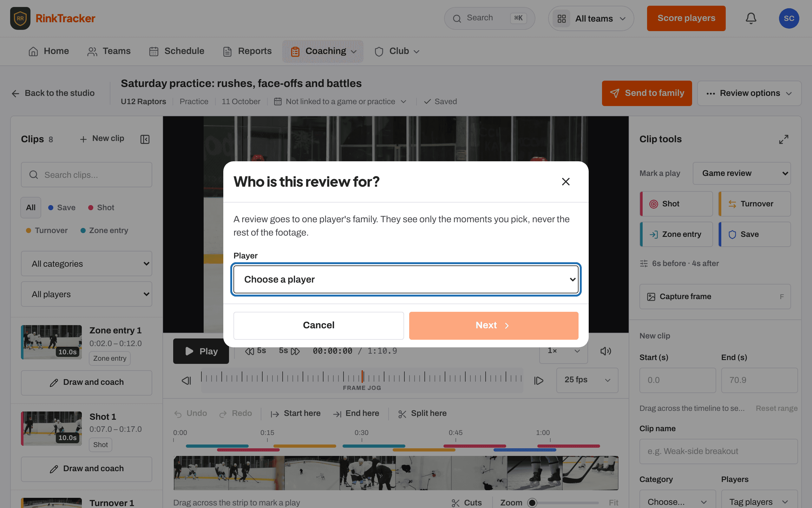Filter clips by Zone entry
This screenshot has height=508, width=812.
coord(104,231)
